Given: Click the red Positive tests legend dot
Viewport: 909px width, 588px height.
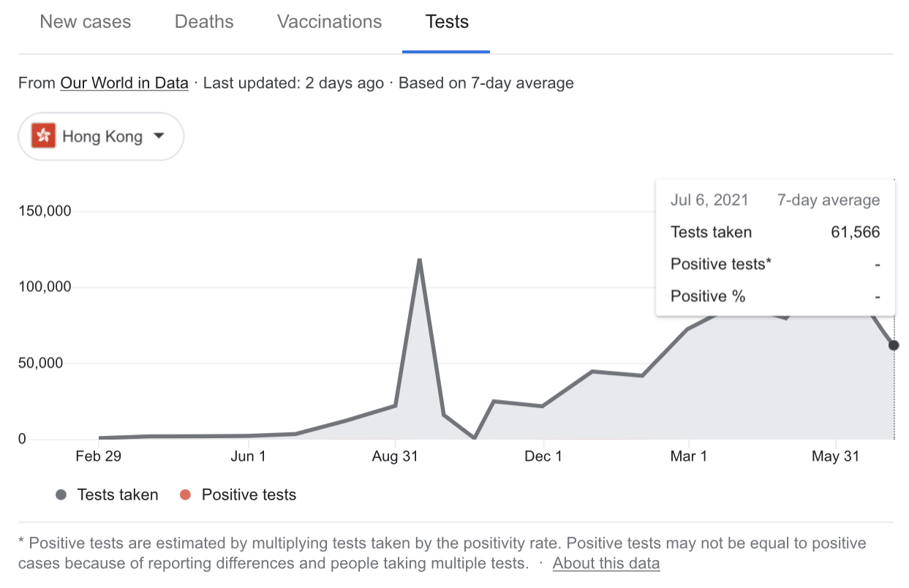Looking at the screenshot, I should click(x=185, y=495).
